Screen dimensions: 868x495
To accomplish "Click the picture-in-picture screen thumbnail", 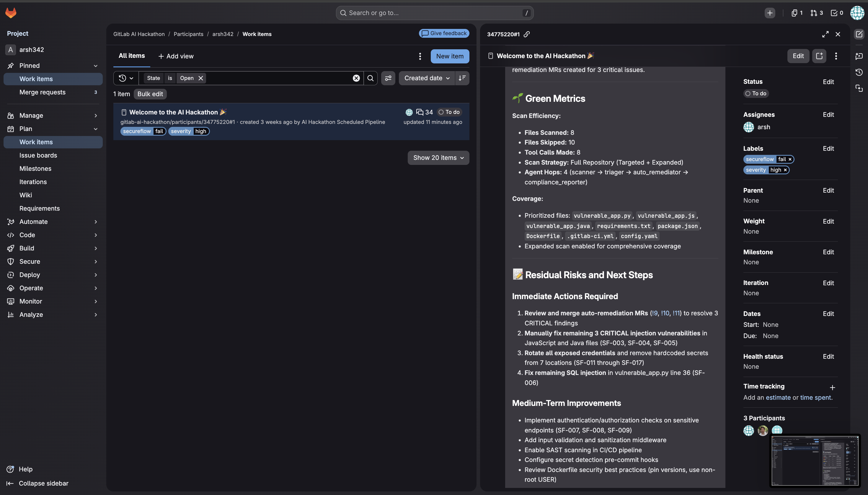I will tap(815, 461).
